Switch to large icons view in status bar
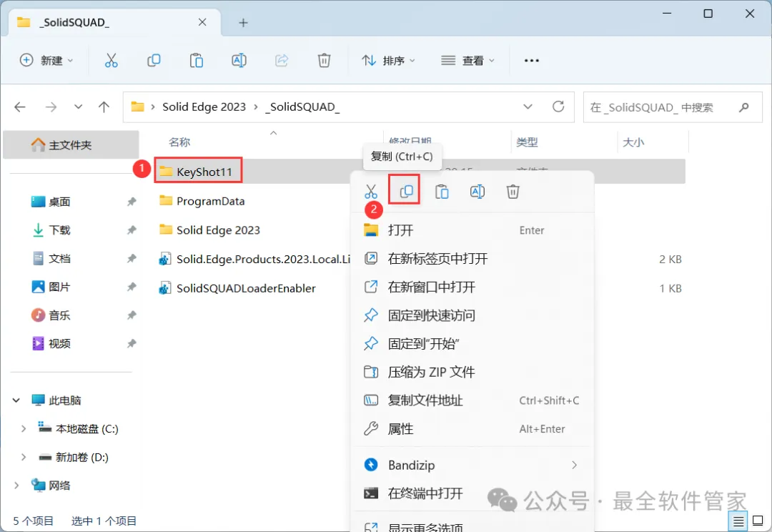Image resolution: width=772 pixels, height=532 pixels. [758, 521]
